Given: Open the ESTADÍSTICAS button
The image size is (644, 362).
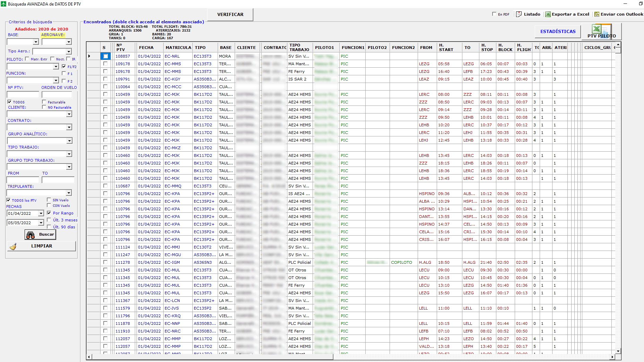Looking at the screenshot, I should [x=558, y=32].
